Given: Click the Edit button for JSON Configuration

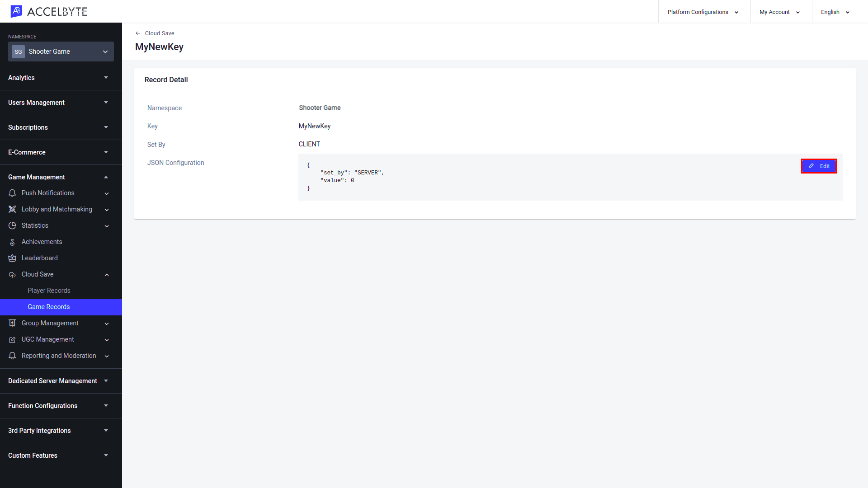Looking at the screenshot, I should tap(819, 166).
